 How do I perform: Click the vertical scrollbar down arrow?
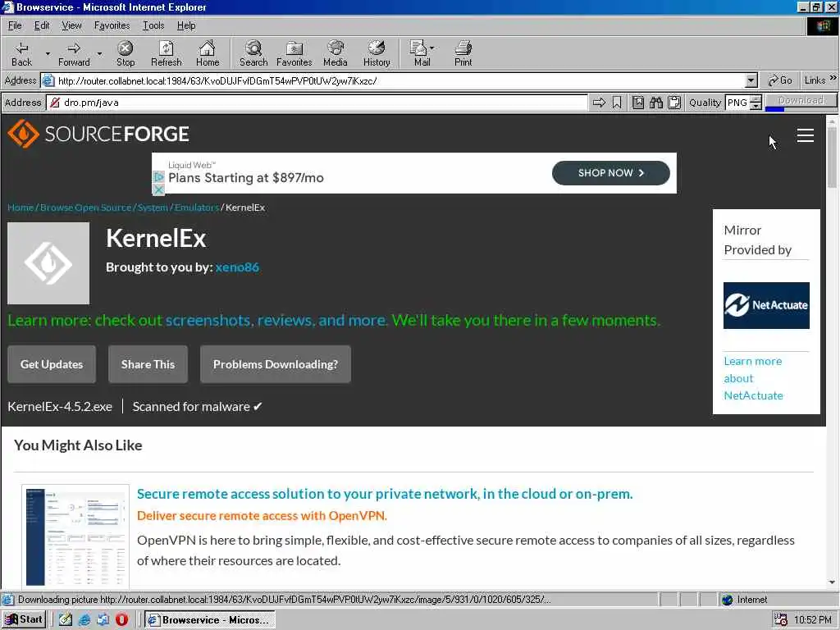click(832, 582)
